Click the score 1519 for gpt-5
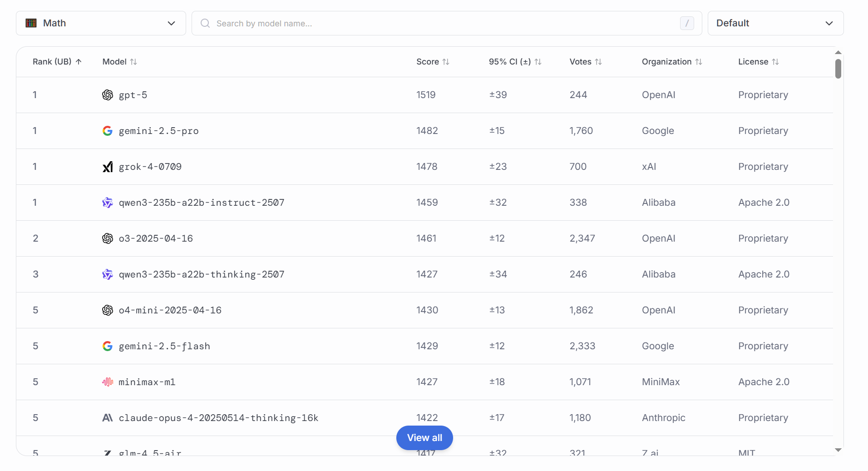 (426, 95)
